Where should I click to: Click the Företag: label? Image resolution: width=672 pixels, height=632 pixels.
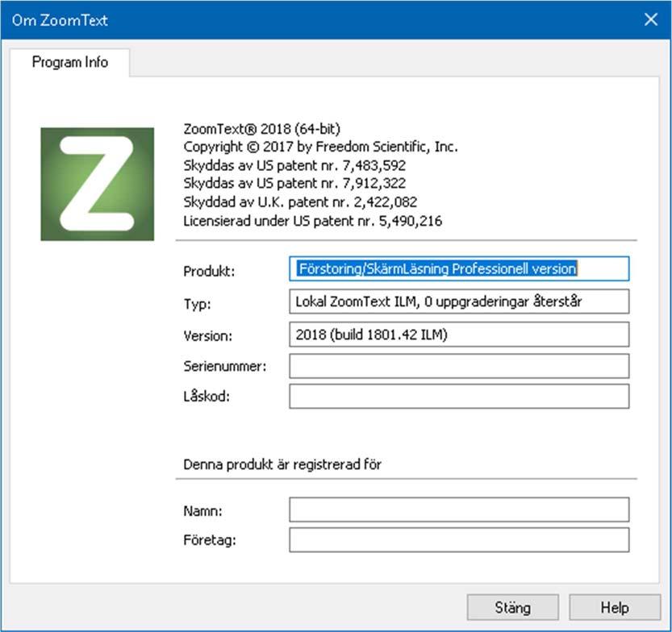click(x=210, y=540)
